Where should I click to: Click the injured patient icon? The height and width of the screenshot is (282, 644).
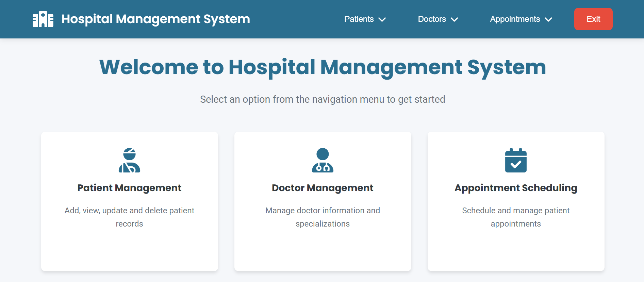[x=129, y=160]
